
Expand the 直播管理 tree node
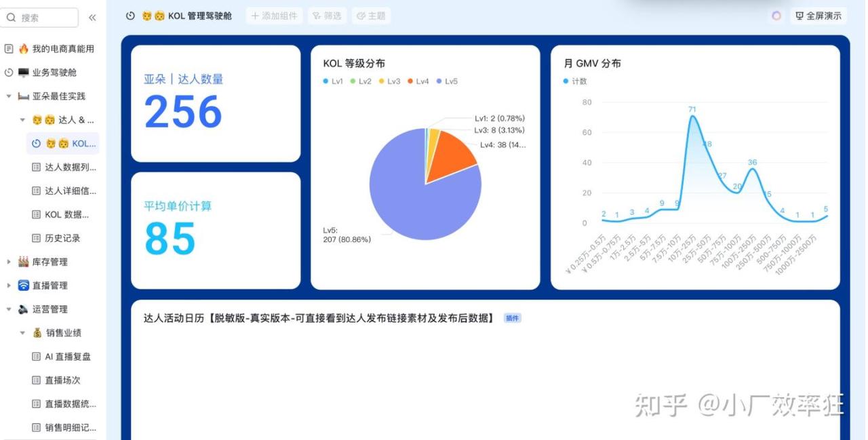coord(9,285)
